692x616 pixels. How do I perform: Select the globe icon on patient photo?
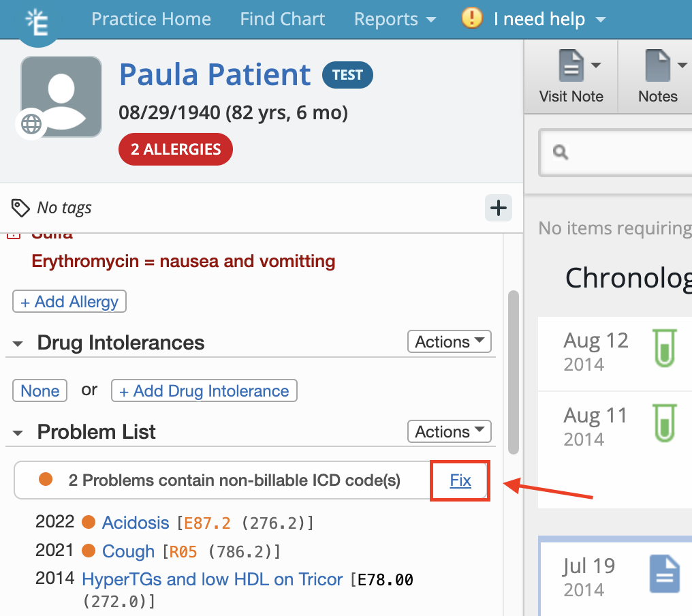click(x=31, y=124)
